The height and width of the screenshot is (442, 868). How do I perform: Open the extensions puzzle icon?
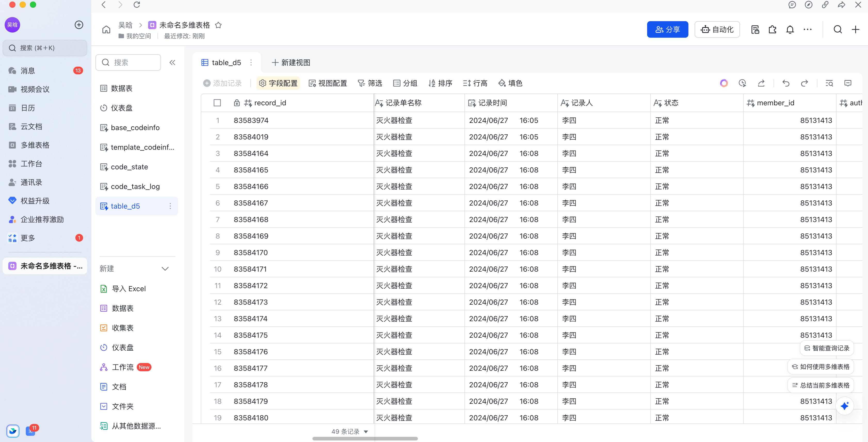tap(772, 30)
